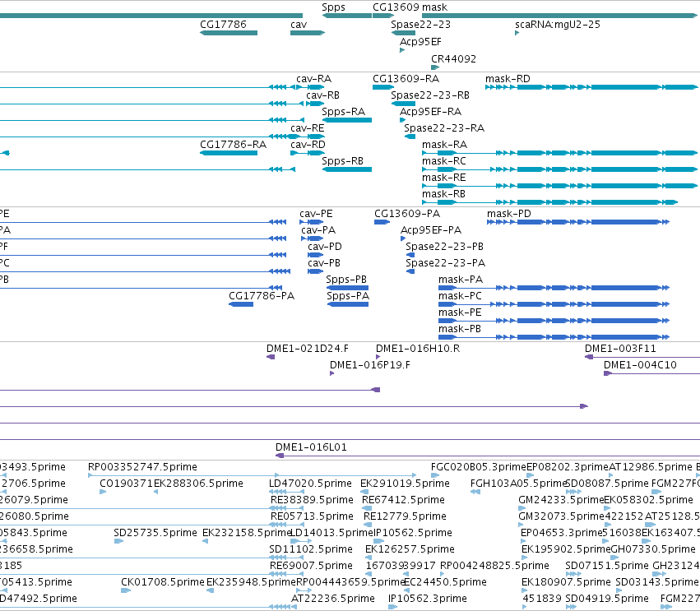Click the CR44092 gene label
The width and height of the screenshot is (700, 611).
[453, 59]
